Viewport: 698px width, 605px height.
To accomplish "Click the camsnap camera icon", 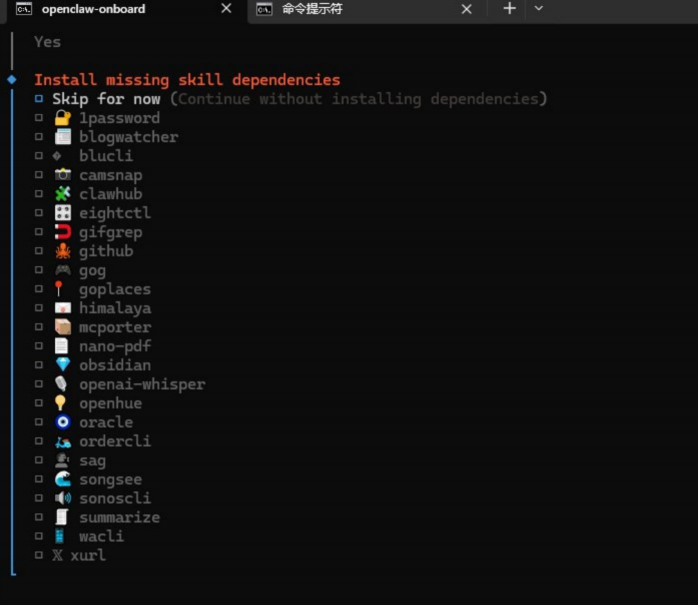I will click(x=62, y=175).
